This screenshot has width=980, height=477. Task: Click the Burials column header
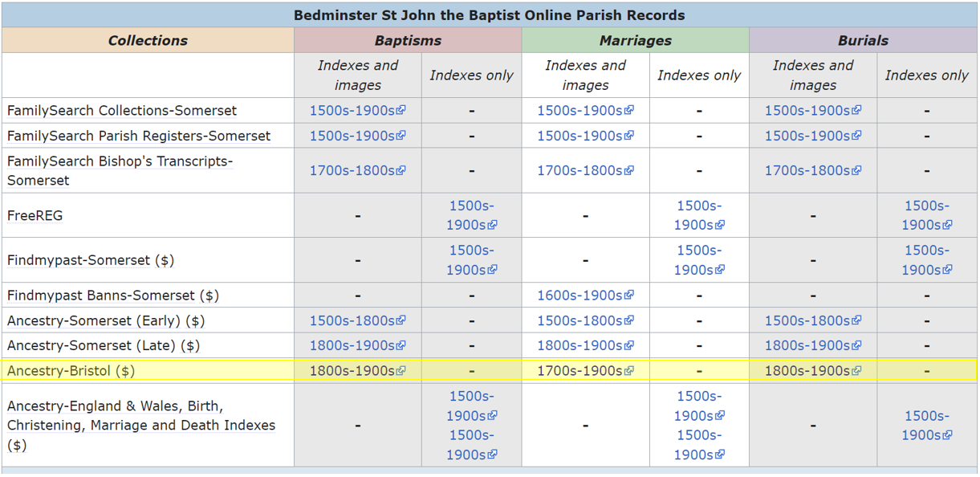864,41
